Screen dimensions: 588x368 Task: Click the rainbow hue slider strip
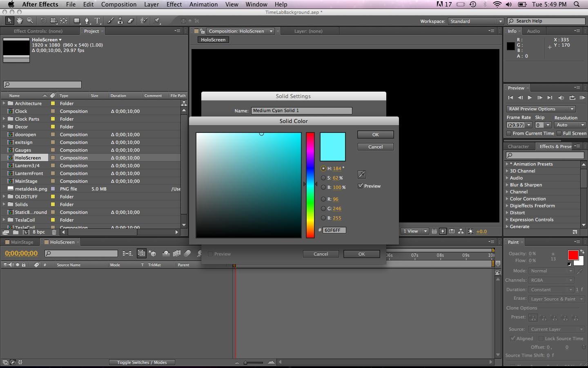(310, 184)
